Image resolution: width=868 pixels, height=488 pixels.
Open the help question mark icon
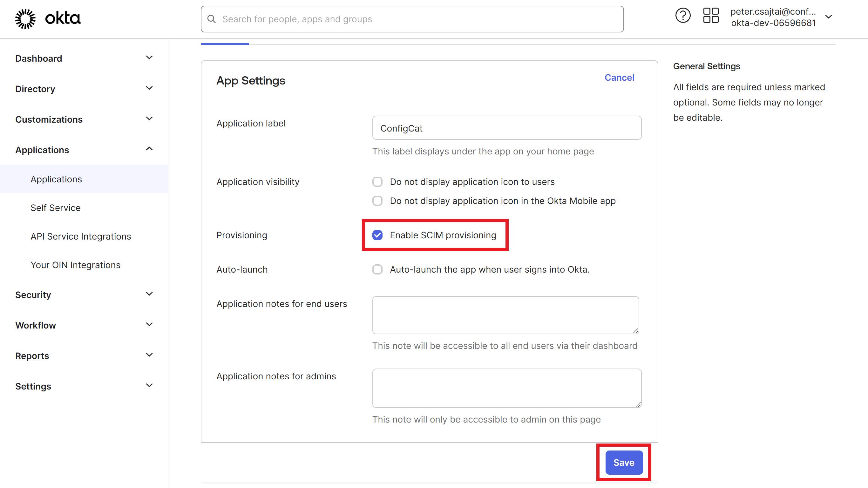pyautogui.click(x=683, y=15)
